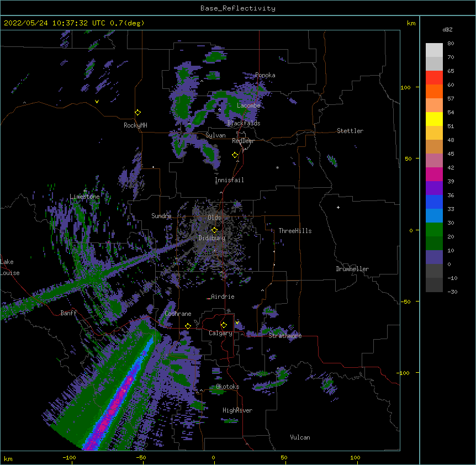
Task: Click the yellow marker above Calgary label
Action: click(x=224, y=325)
